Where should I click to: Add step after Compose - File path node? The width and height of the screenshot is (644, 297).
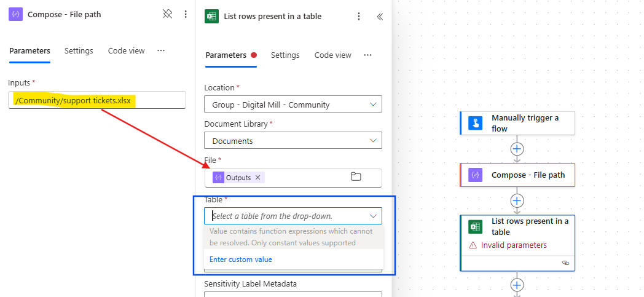517,201
